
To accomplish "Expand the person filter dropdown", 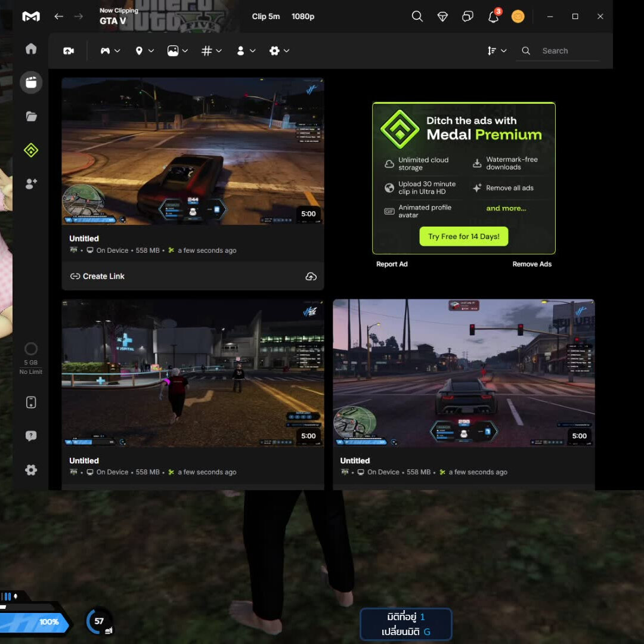I will point(246,51).
